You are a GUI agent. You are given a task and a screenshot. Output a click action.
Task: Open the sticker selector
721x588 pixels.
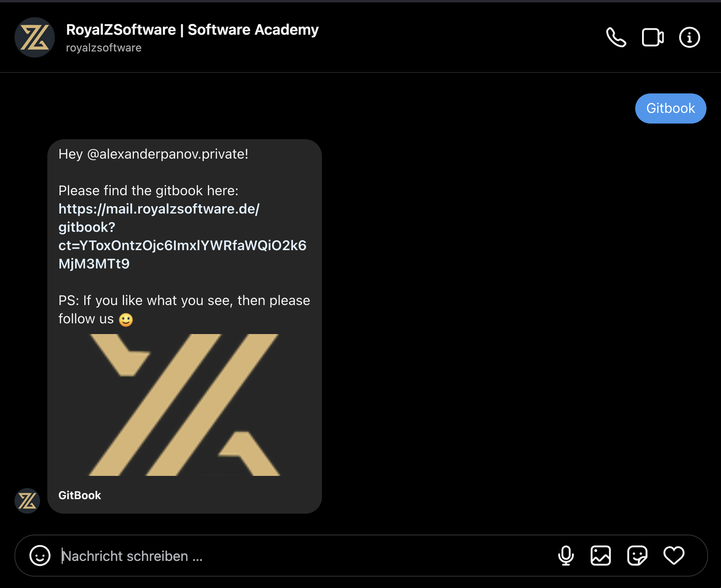coord(637,556)
